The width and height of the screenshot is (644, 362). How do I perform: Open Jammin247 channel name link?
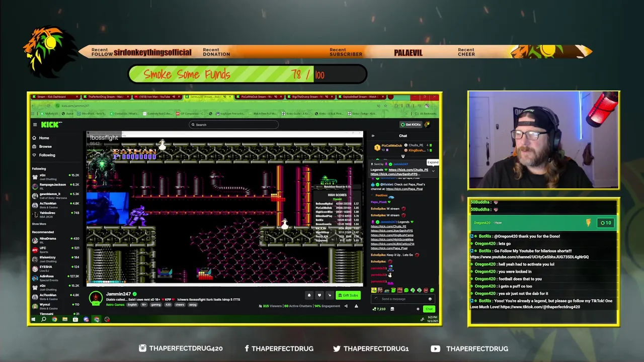118,294
